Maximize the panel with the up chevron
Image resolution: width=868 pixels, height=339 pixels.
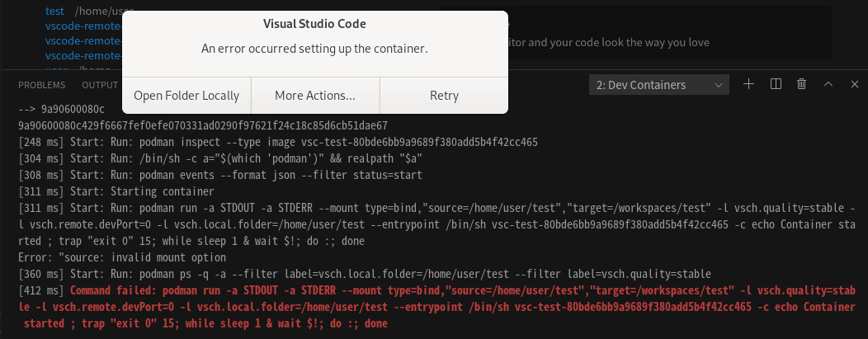click(829, 84)
